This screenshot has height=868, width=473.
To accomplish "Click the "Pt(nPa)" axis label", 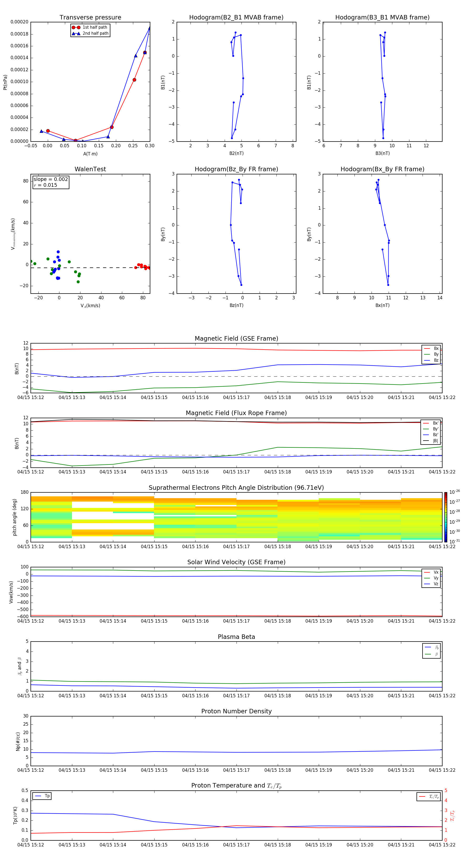I will (5, 82).
